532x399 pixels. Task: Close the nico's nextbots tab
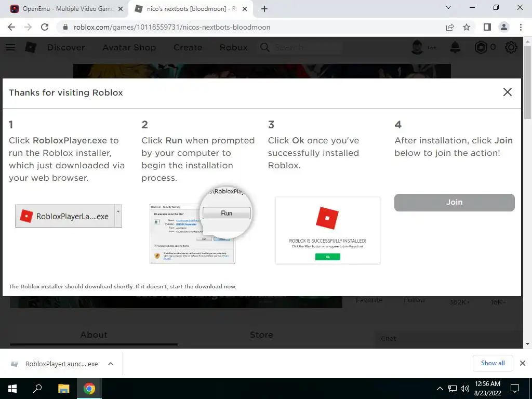point(245,9)
